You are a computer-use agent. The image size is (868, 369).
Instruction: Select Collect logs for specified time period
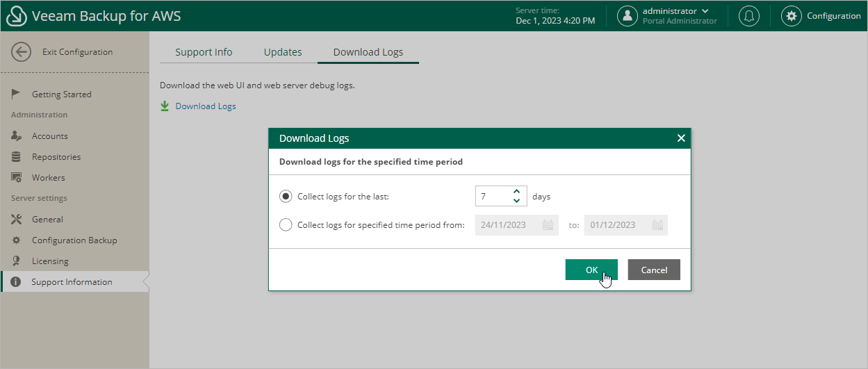coord(286,225)
